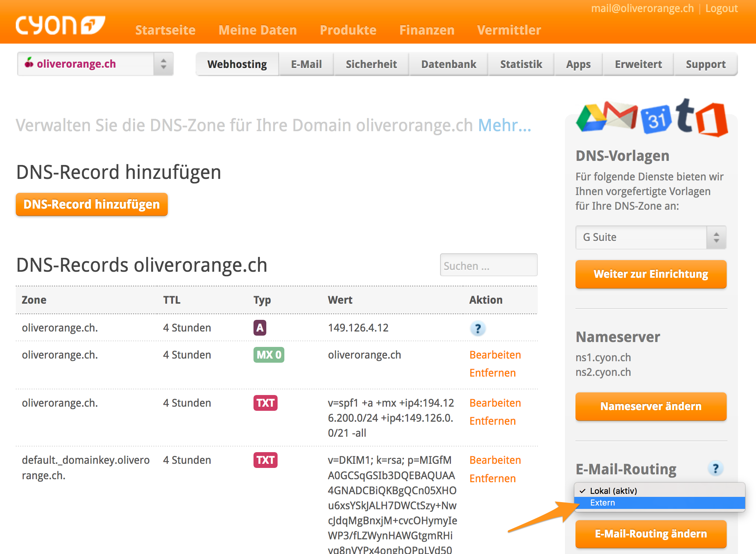Open the Sicherheit tab
Screen dimensions: 756x554
click(371, 64)
